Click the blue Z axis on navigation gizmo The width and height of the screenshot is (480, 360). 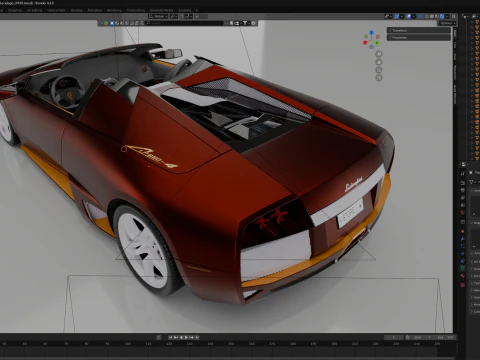coord(371,33)
